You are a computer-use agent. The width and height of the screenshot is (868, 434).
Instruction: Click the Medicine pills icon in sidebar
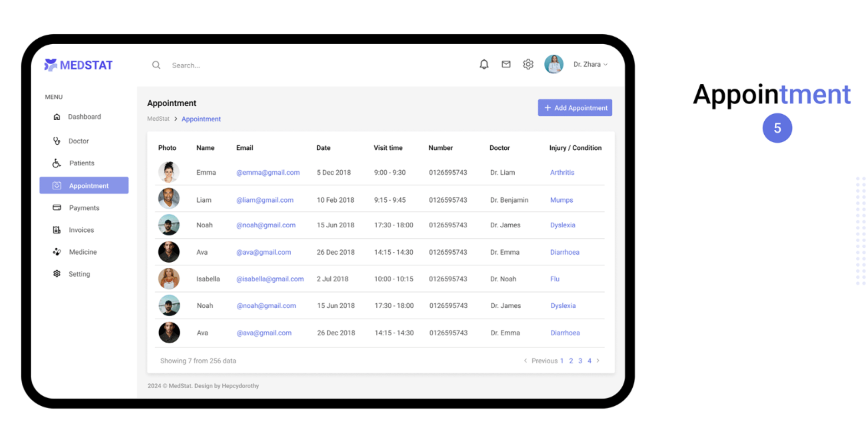click(x=57, y=252)
